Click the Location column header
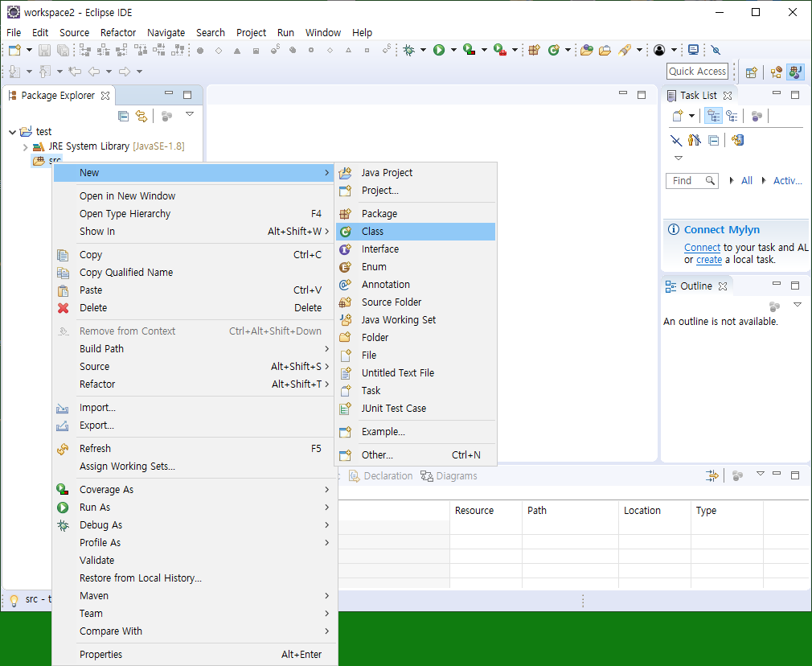This screenshot has height=666, width=812. (x=654, y=511)
